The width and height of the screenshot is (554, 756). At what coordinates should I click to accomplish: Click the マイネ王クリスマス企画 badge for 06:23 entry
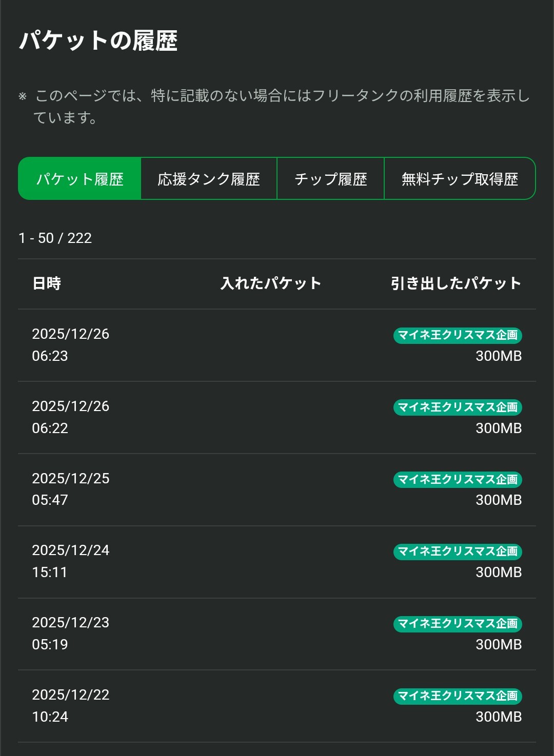click(x=458, y=335)
